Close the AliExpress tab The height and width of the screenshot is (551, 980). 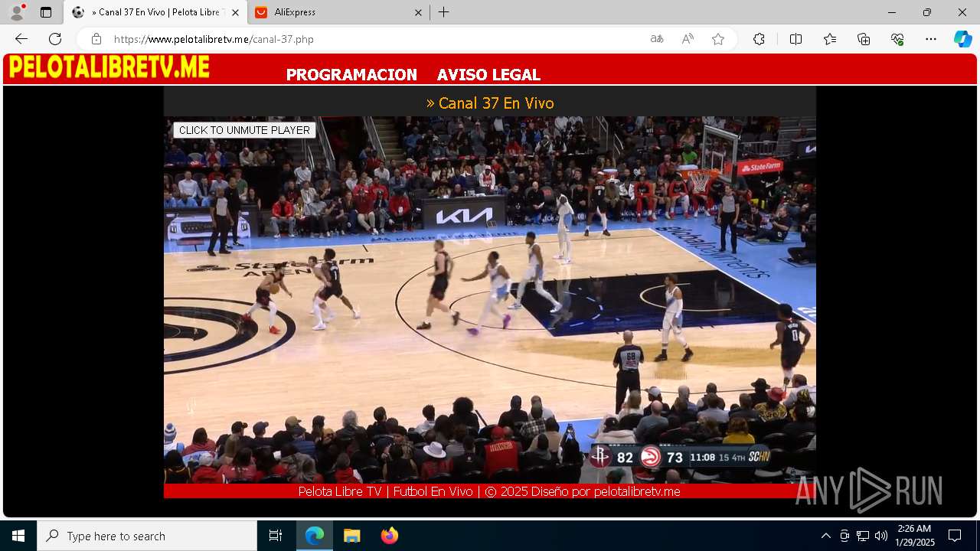coord(418,12)
